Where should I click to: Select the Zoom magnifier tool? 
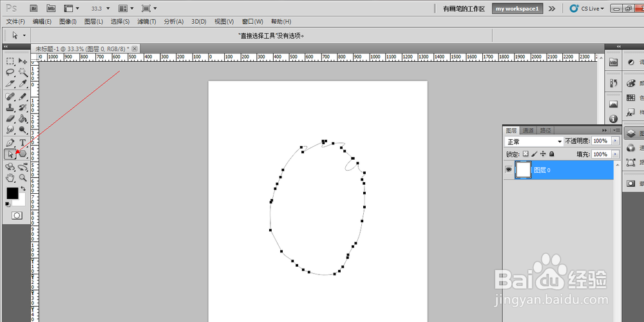pyautogui.click(x=23, y=178)
